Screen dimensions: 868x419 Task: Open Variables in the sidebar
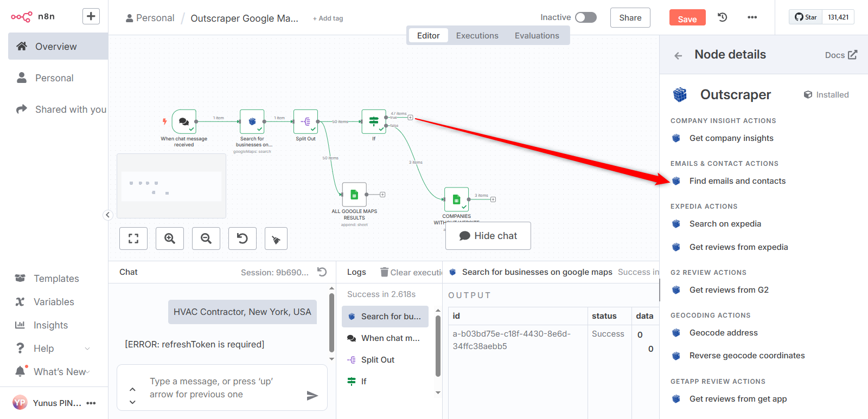[54, 302]
